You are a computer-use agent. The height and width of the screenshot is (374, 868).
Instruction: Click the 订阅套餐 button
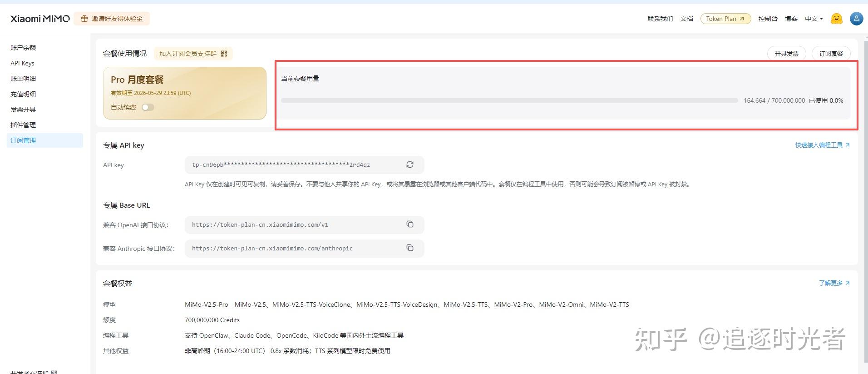pos(831,54)
